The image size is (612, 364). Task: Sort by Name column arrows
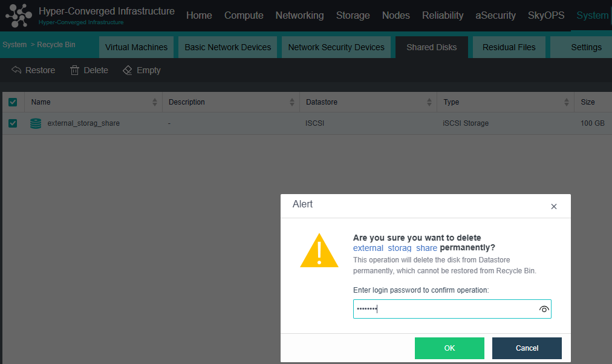155,102
